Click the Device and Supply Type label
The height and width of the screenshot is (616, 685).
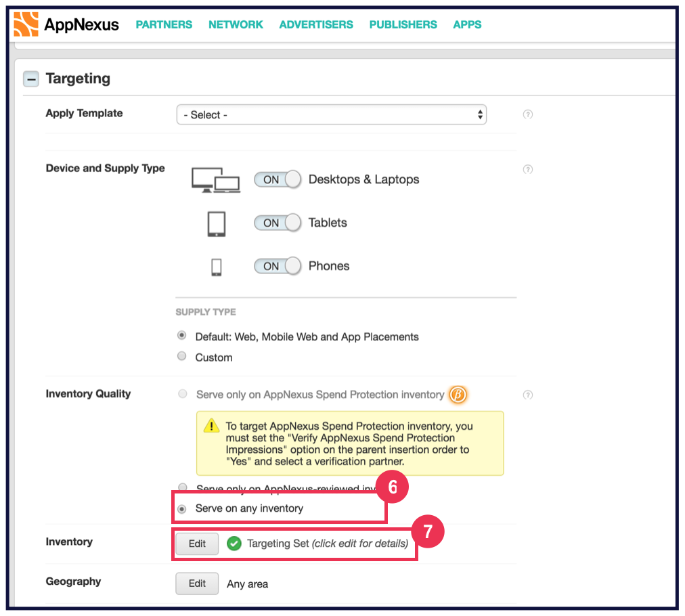click(106, 168)
